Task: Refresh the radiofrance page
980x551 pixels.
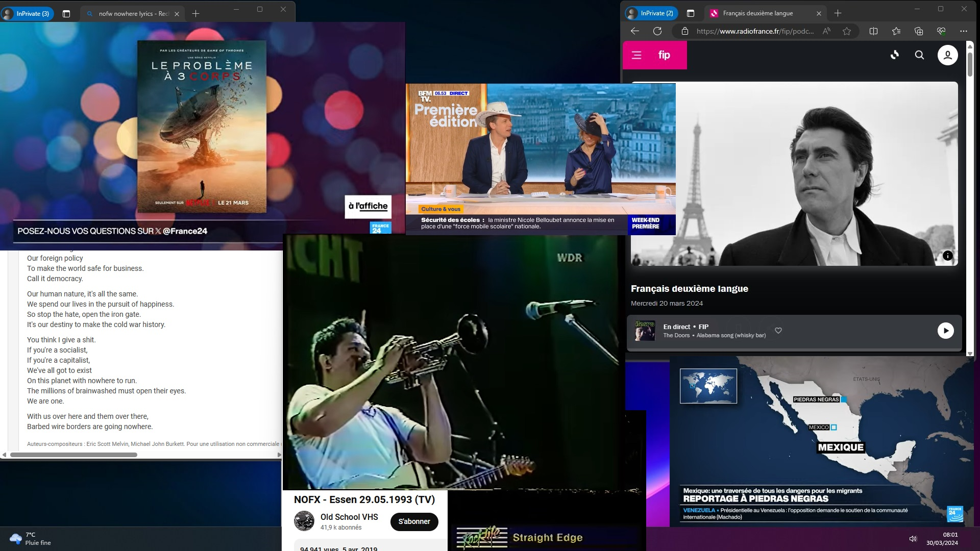Action: point(657,31)
